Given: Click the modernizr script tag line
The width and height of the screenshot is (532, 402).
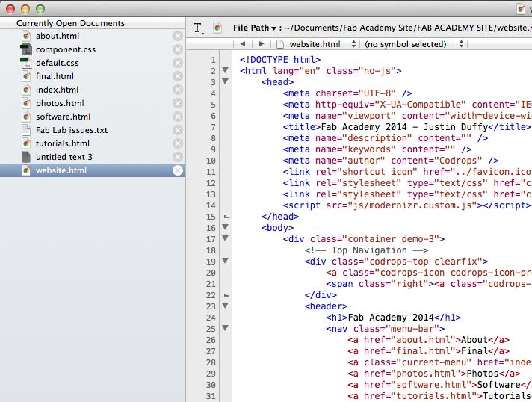Looking at the screenshot, I should 406,205.
